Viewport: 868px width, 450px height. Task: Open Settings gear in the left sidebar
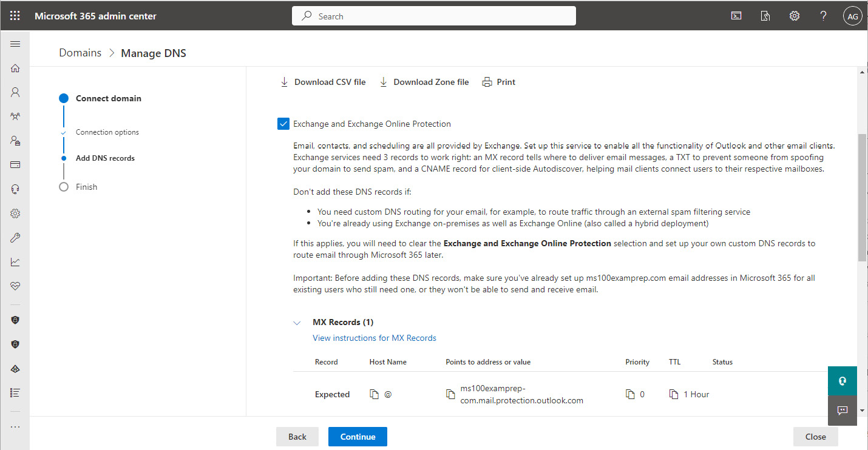point(15,213)
